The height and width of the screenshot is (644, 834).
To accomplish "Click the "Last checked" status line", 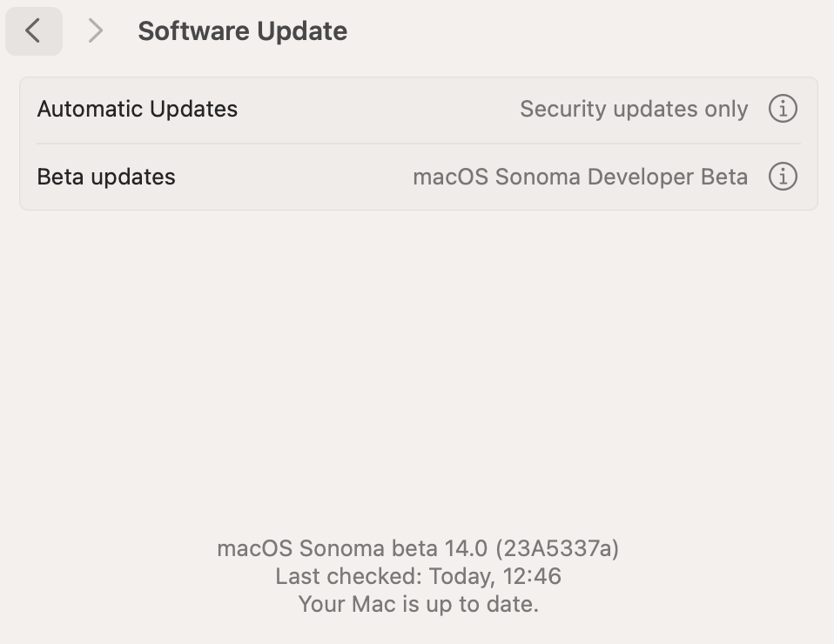I will coord(418,576).
